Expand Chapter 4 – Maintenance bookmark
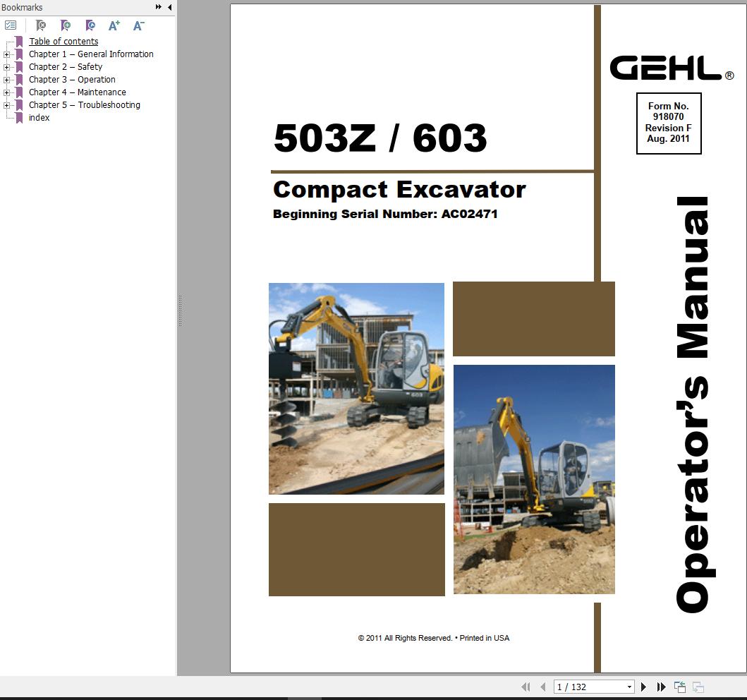747x700 pixels. 6,92
